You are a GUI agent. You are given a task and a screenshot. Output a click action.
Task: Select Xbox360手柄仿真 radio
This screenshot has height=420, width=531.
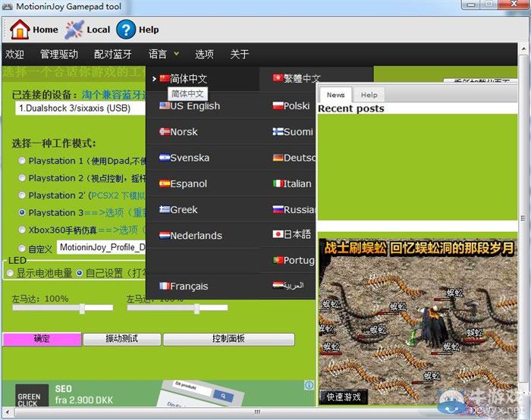tap(22, 230)
